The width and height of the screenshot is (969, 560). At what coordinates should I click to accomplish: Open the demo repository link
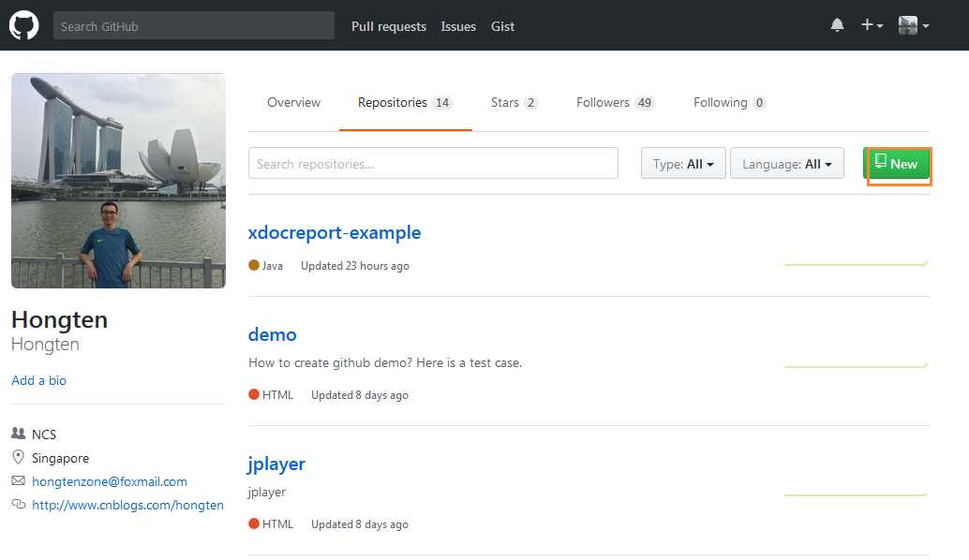point(272,334)
